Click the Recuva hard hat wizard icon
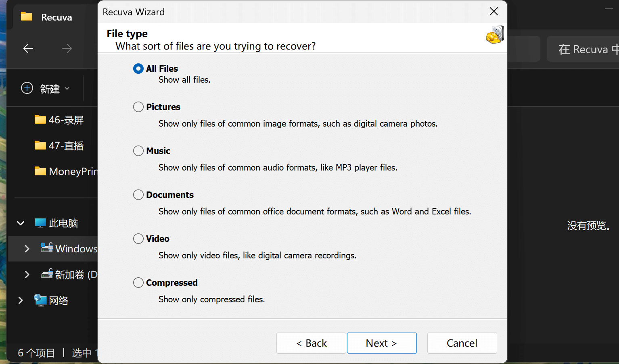Viewport: 619px width, 364px height. pyautogui.click(x=495, y=35)
